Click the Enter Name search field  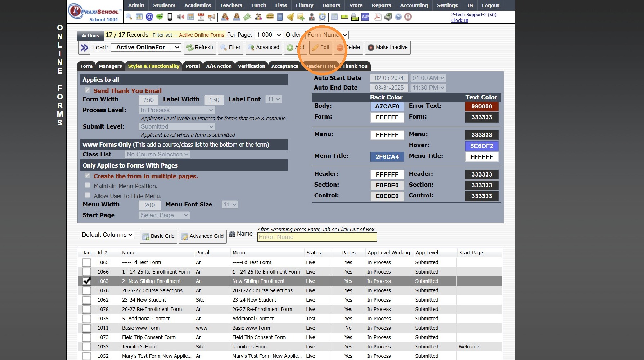click(317, 237)
